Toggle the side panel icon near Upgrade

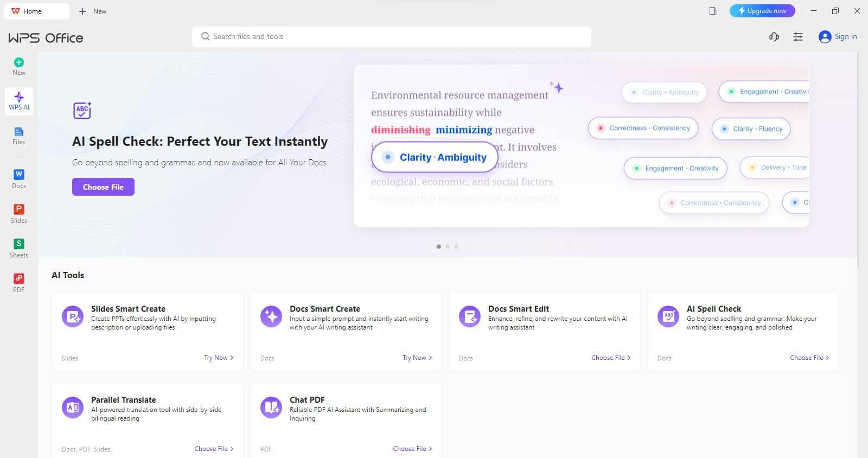click(x=713, y=11)
